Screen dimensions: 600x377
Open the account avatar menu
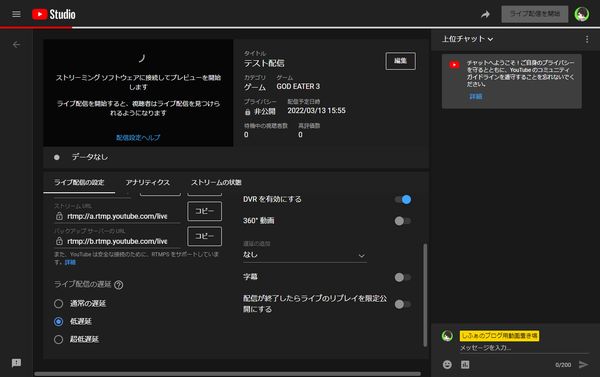click(582, 14)
